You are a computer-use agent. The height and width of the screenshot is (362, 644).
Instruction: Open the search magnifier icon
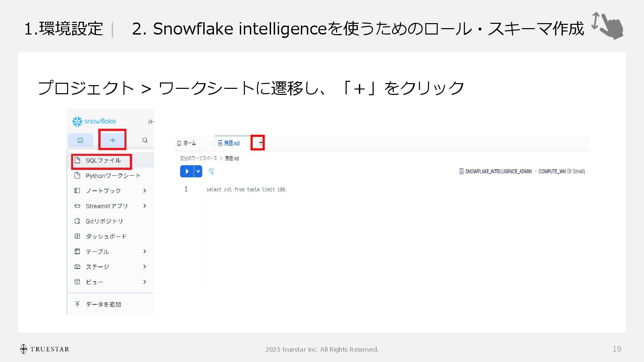click(145, 140)
